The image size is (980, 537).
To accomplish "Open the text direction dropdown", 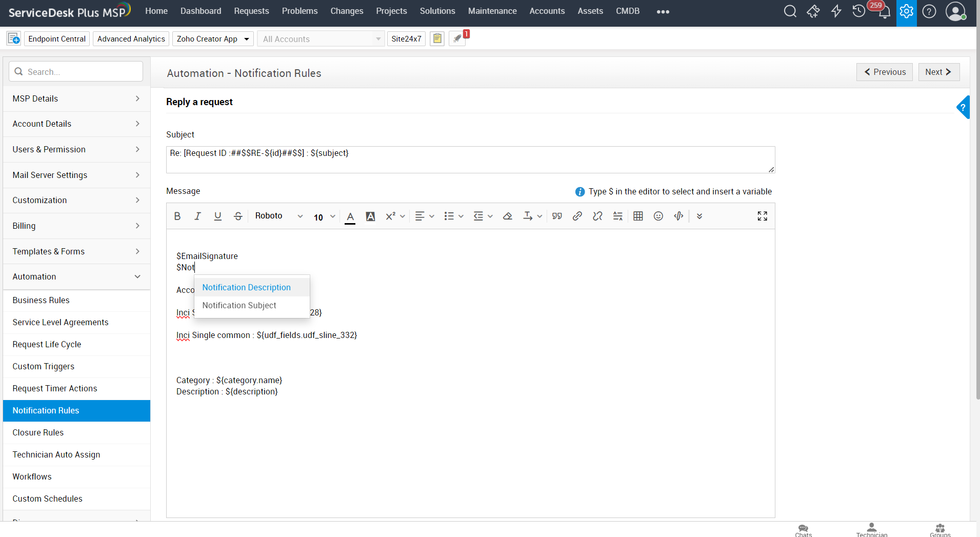I will click(x=532, y=216).
